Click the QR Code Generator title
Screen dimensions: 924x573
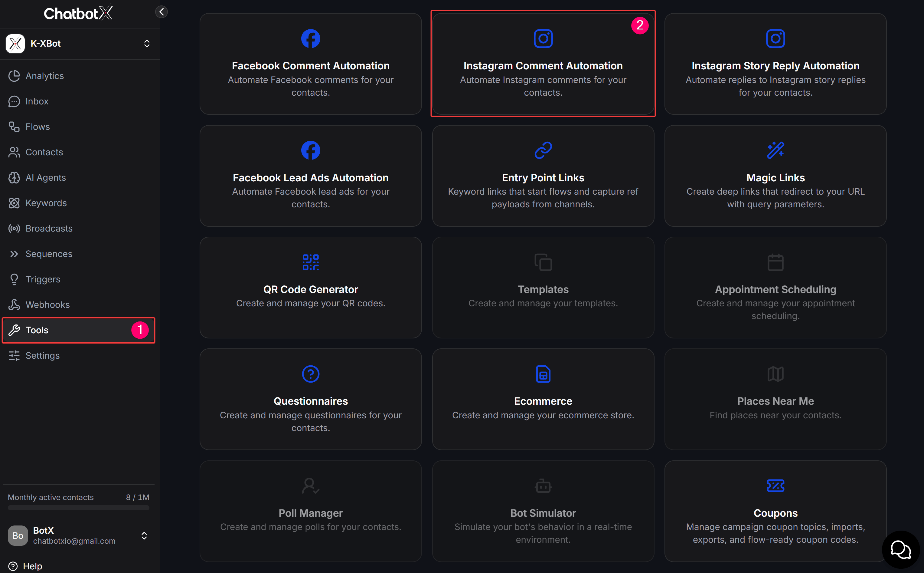[x=311, y=289]
